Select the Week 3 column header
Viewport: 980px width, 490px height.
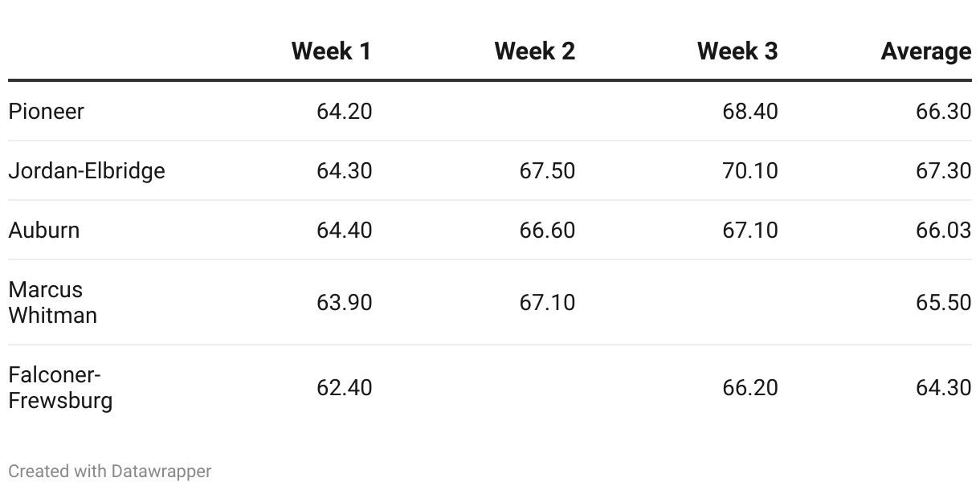pyautogui.click(x=737, y=51)
